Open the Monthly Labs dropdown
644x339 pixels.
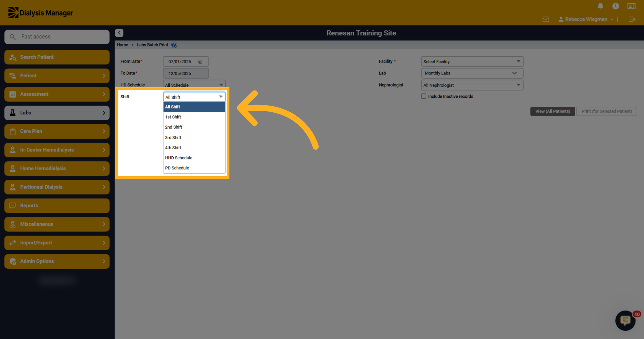472,73
